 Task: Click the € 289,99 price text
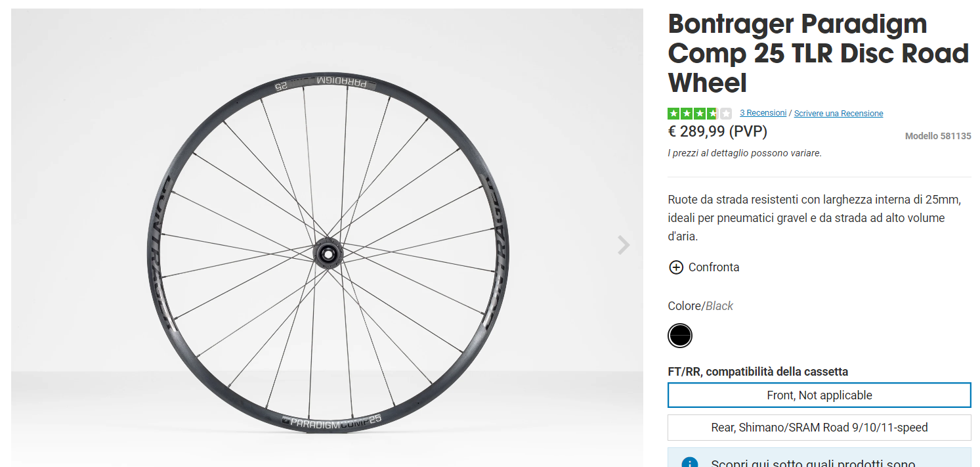[x=717, y=131]
